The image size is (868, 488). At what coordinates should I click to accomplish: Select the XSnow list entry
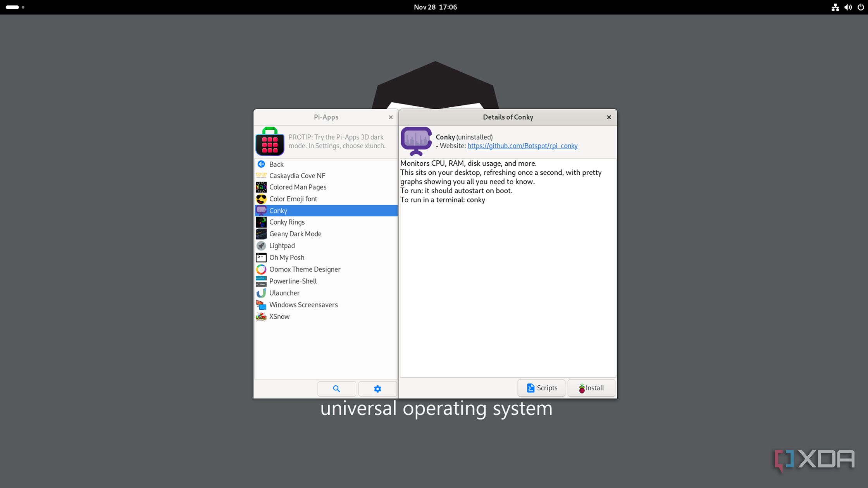click(279, 316)
